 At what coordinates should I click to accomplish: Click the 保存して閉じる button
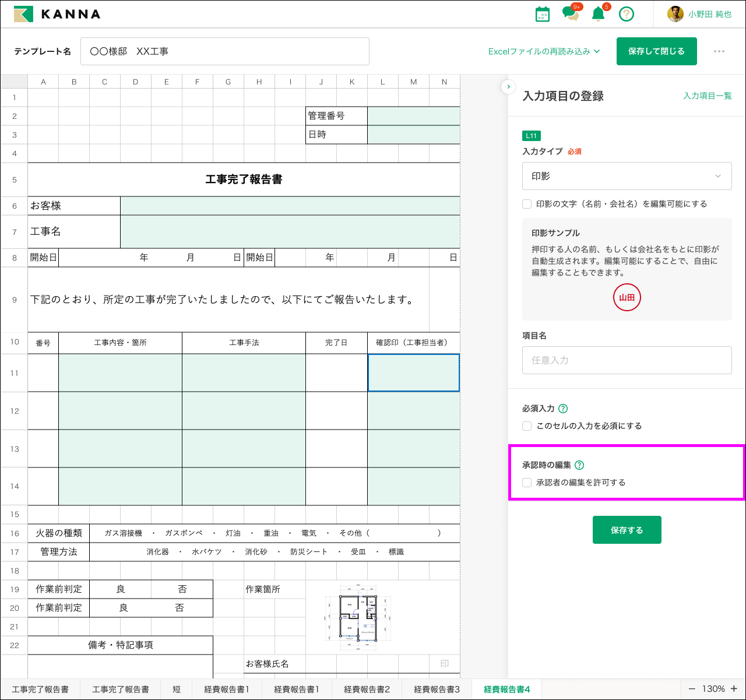click(x=656, y=51)
